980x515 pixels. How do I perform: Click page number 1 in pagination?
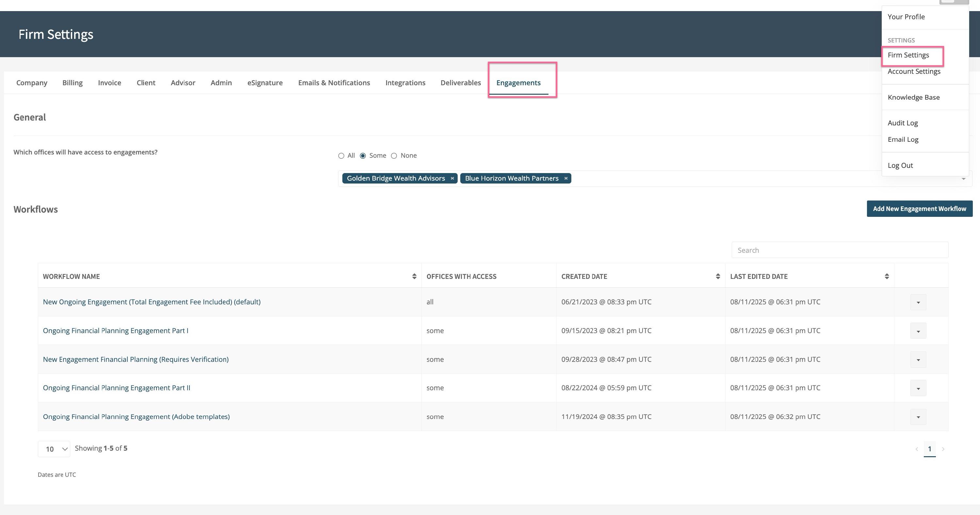point(929,449)
